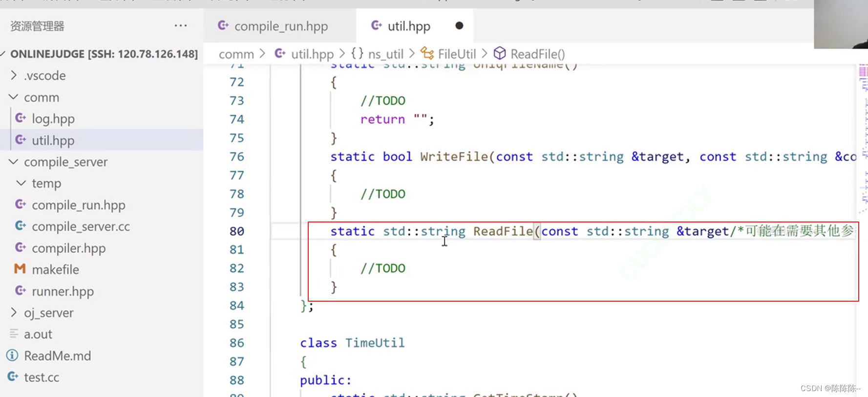868x397 pixels.
Task: Collapse the comm folder
Action: pos(102,97)
